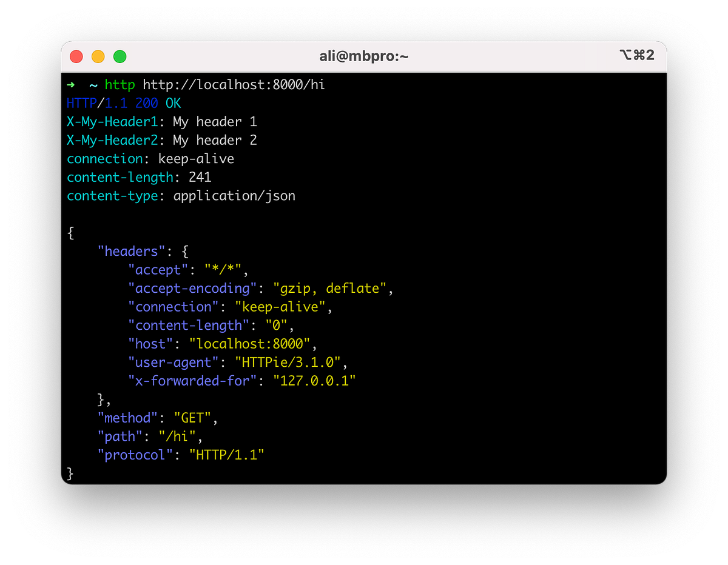Image resolution: width=728 pixels, height=565 pixels.
Task: Open the localhost:8000/hi URL
Action: pos(233,85)
